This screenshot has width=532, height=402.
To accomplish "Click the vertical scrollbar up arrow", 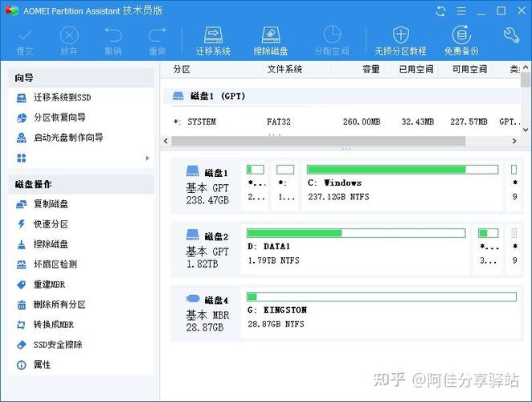I will pyautogui.click(x=526, y=68).
